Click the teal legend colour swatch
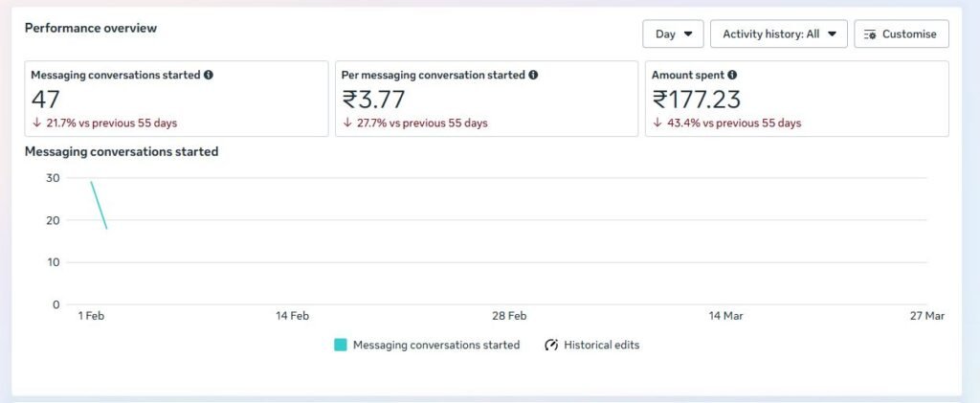 coord(341,345)
